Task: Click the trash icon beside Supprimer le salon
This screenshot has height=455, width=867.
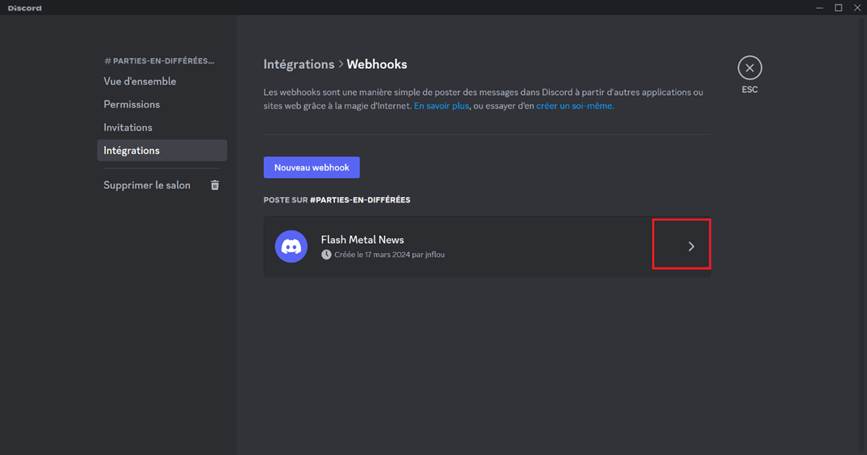Action: (x=214, y=185)
